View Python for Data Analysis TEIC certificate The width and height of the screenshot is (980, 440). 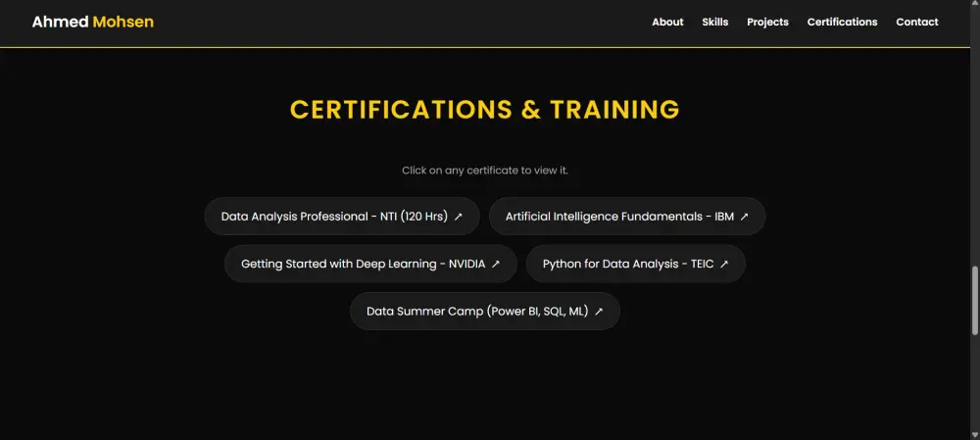tap(636, 264)
